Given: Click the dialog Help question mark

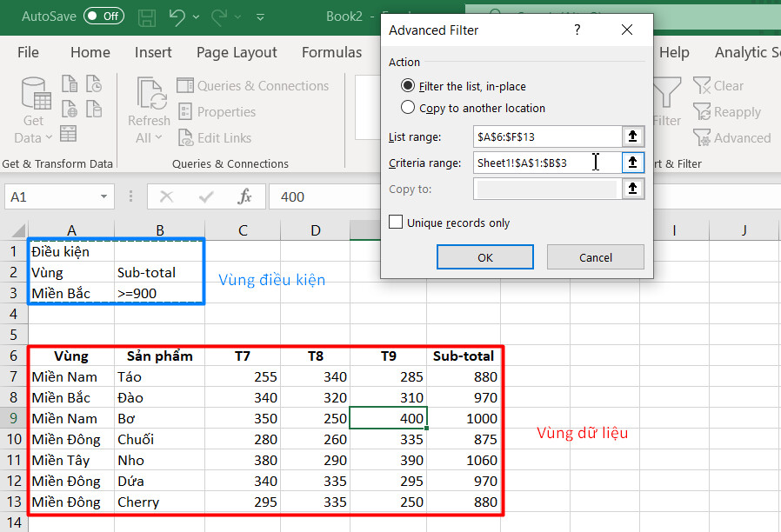Looking at the screenshot, I should (577, 30).
